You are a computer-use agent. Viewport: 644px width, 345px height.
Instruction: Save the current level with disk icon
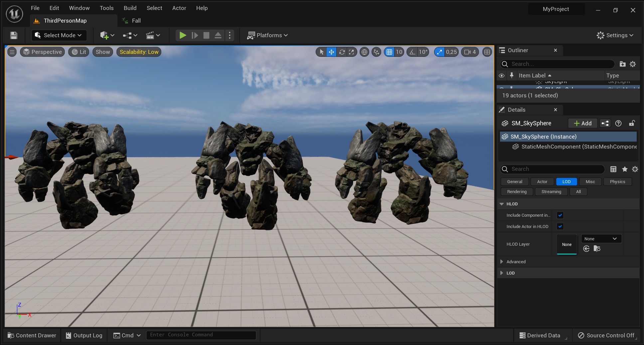point(14,35)
